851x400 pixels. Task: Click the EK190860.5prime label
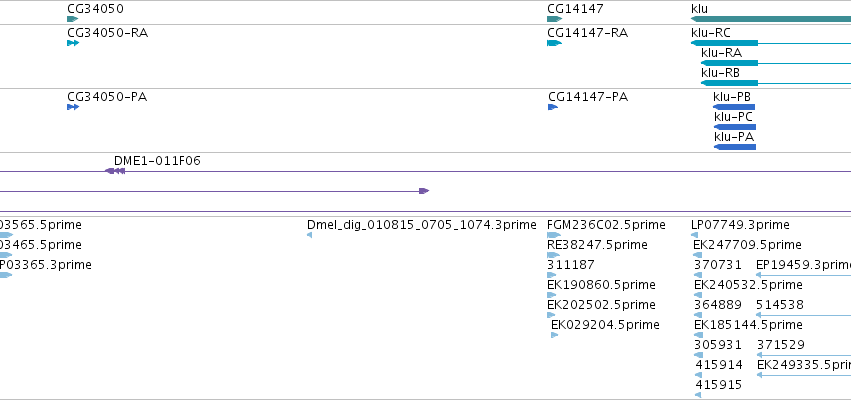click(x=601, y=285)
